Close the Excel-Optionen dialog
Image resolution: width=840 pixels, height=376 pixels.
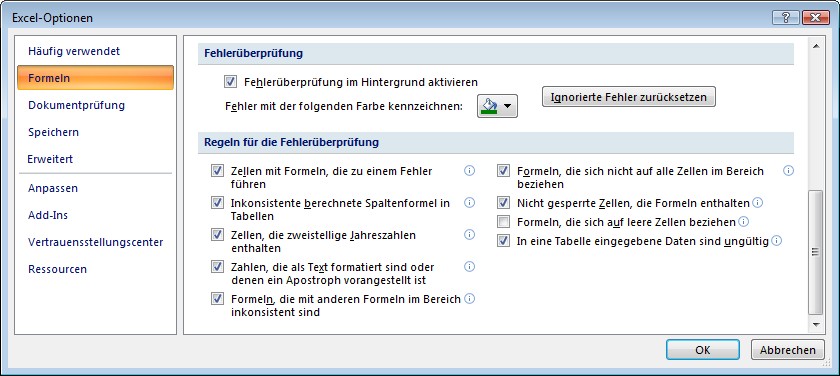817,18
